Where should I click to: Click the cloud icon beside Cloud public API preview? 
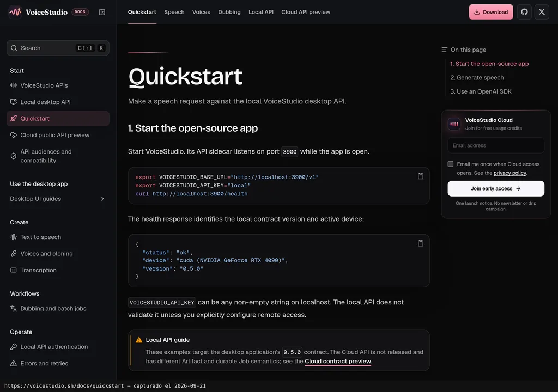pyautogui.click(x=14, y=135)
